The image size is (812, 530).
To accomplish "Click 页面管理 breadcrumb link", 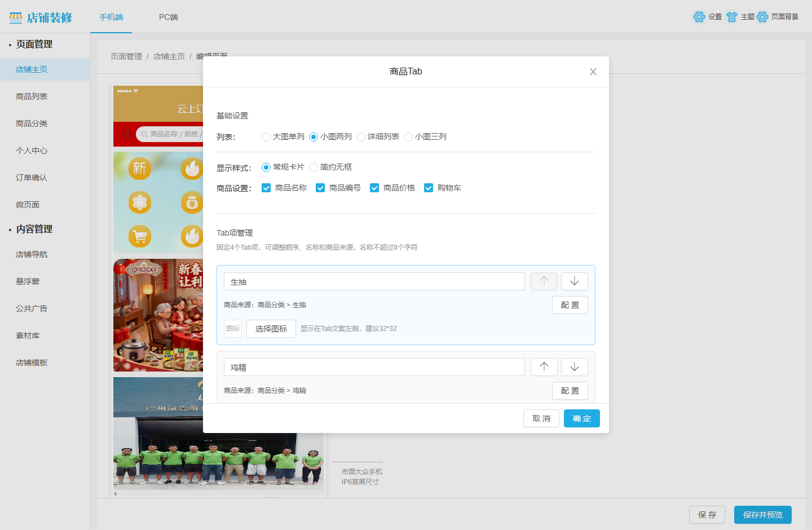I will [x=126, y=56].
